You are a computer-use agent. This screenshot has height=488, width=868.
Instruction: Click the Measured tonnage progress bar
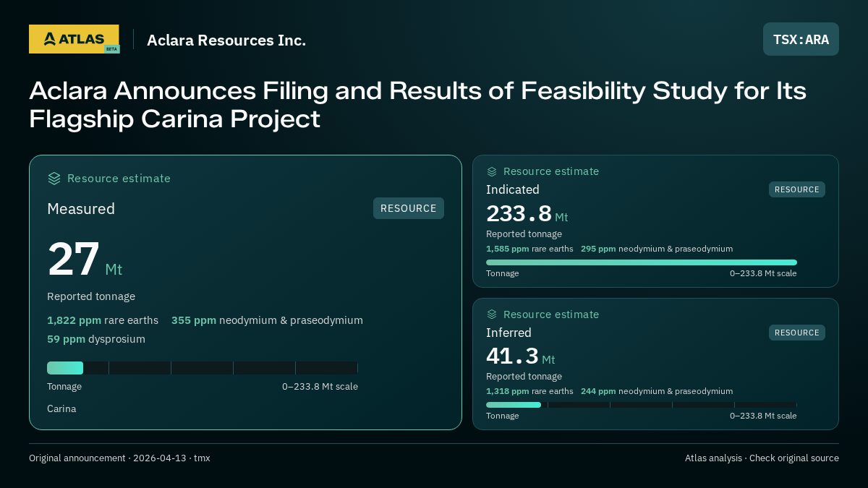(x=203, y=368)
